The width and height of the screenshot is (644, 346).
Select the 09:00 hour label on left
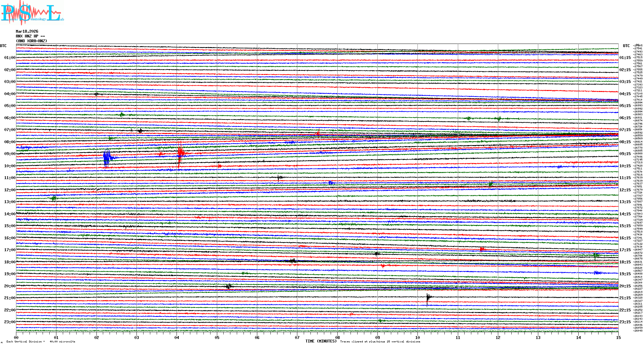[x=10, y=154]
